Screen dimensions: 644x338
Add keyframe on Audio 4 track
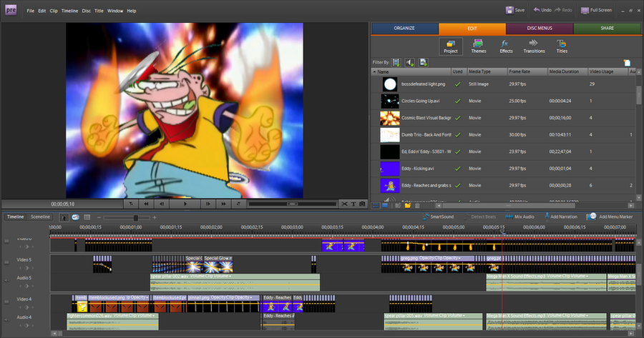tap(26, 325)
